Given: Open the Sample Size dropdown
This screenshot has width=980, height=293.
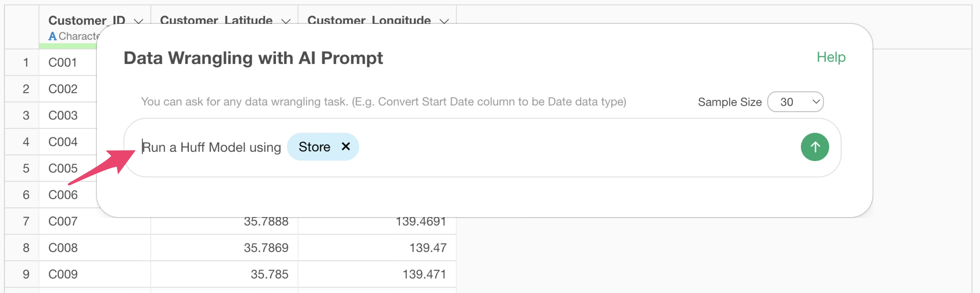Looking at the screenshot, I should (x=795, y=102).
